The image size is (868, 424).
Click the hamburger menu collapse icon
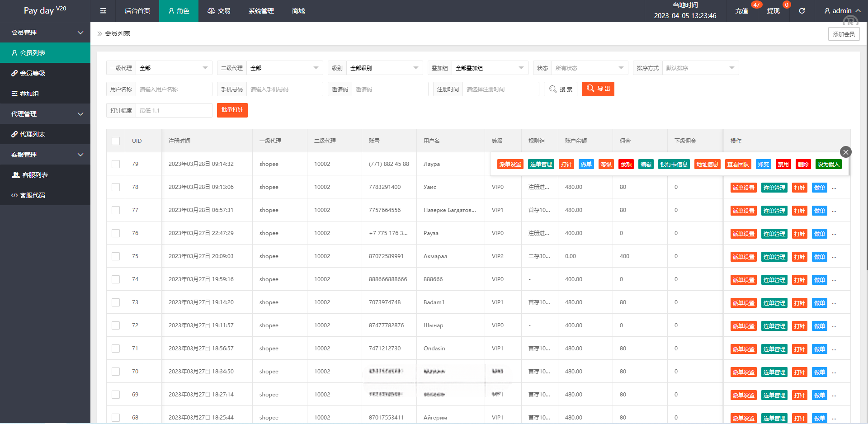103,11
